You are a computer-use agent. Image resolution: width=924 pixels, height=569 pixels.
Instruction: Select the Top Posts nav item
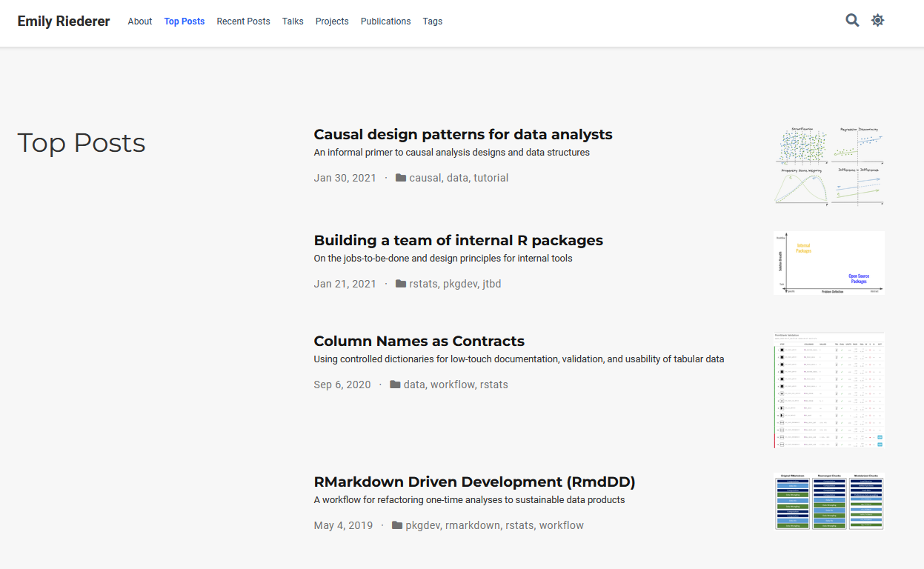tap(185, 21)
